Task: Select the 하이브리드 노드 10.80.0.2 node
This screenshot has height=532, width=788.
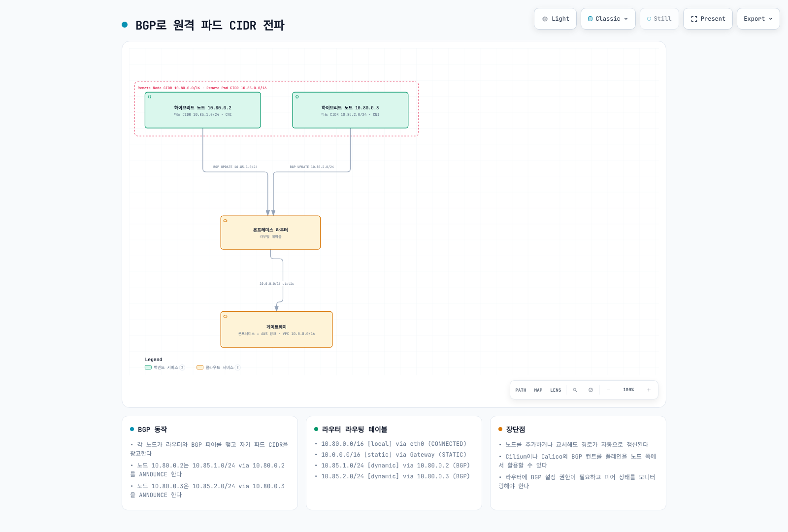Action: [203, 110]
